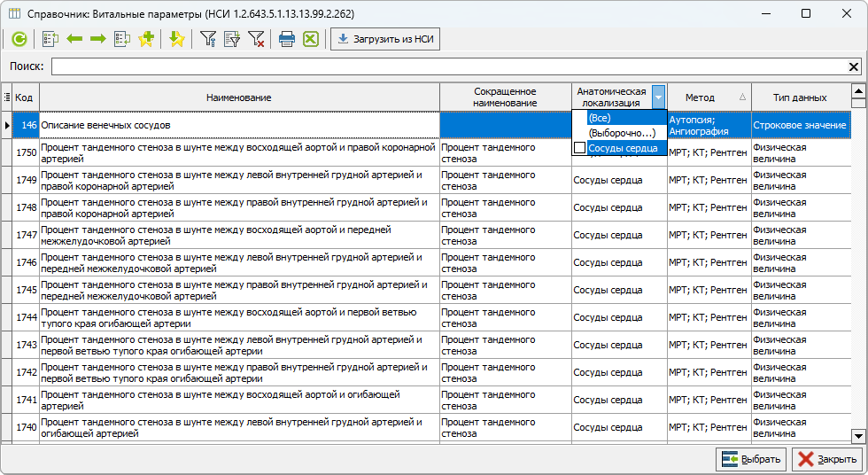Viewport: 868px width, 475px height.
Task: Tick the Сосуды сердца filter checkbox
Action: pyautogui.click(x=579, y=148)
